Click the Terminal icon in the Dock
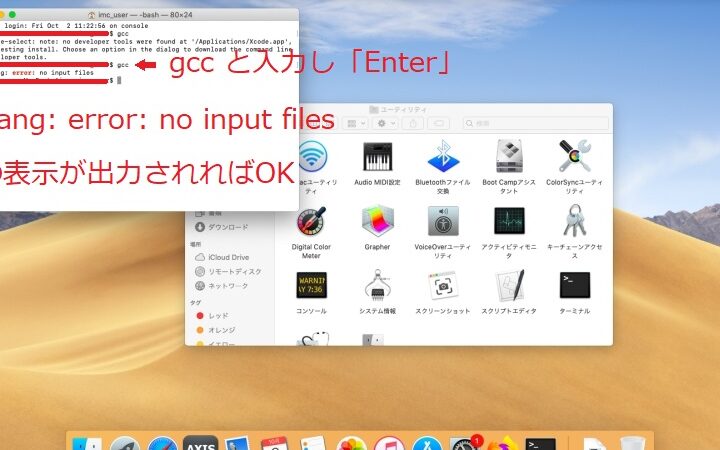 (x=540, y=444)
